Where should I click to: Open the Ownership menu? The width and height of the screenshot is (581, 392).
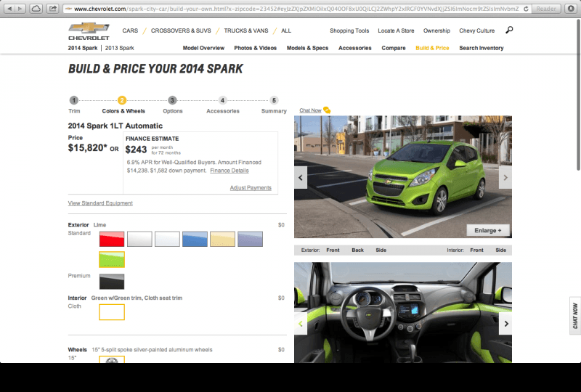(437, 30)
